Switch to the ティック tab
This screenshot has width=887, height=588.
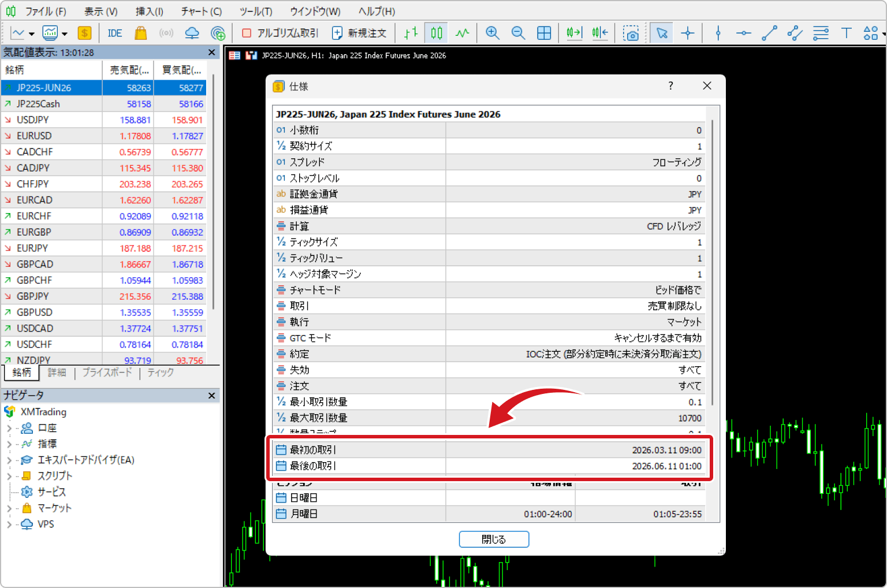[x=160, y=373]
